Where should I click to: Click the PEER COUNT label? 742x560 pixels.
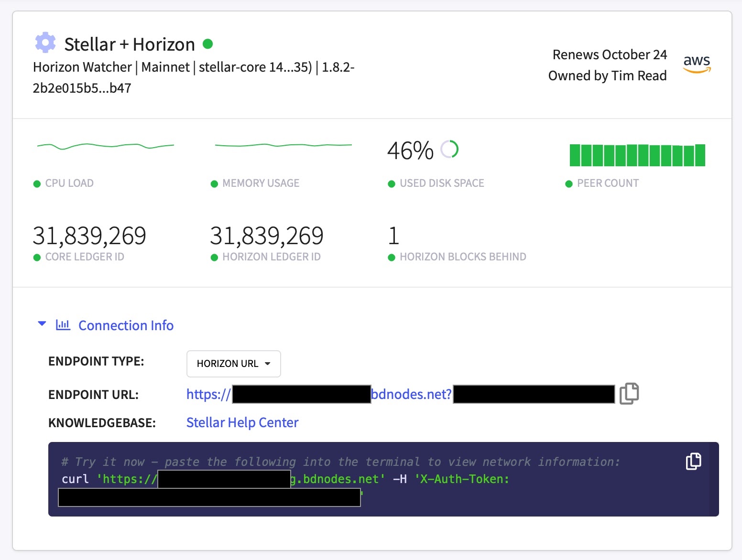608,183
